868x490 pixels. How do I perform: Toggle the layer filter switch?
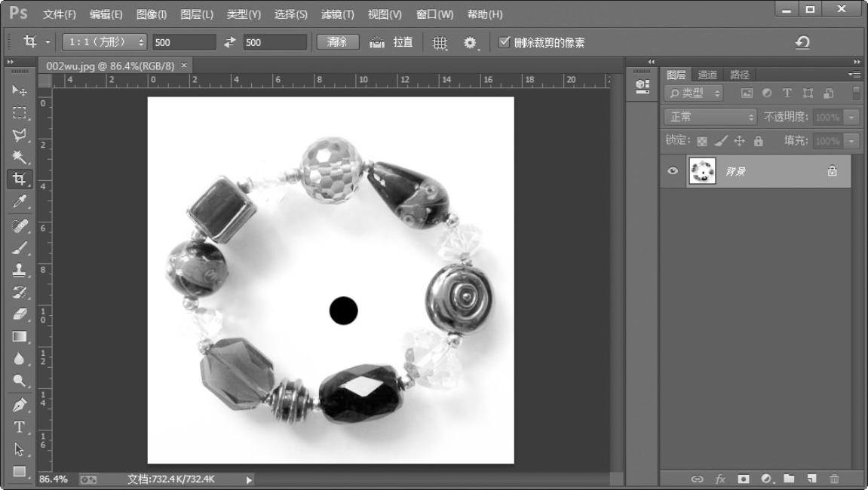click(856, 93)
